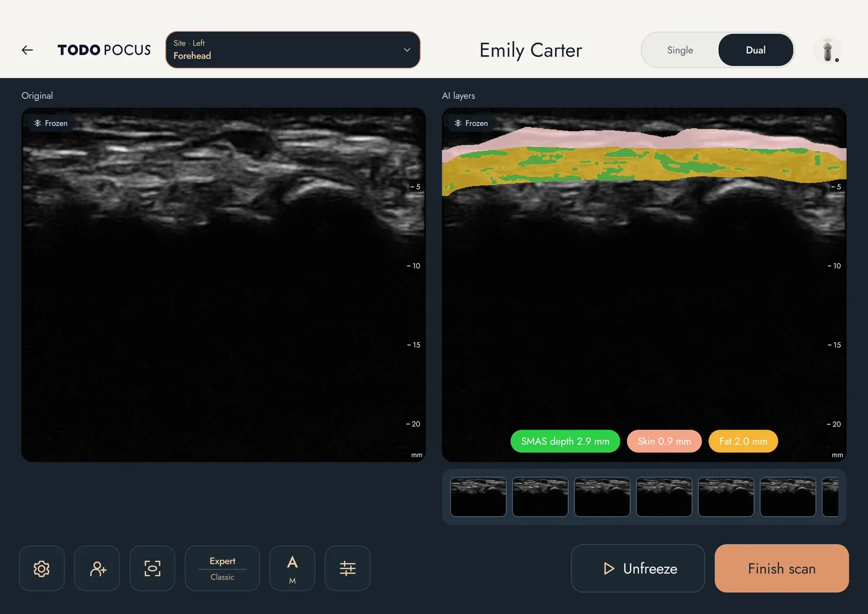Open settings with the gear icon
This screenshot has height=614, width=868.
[42, 568]
